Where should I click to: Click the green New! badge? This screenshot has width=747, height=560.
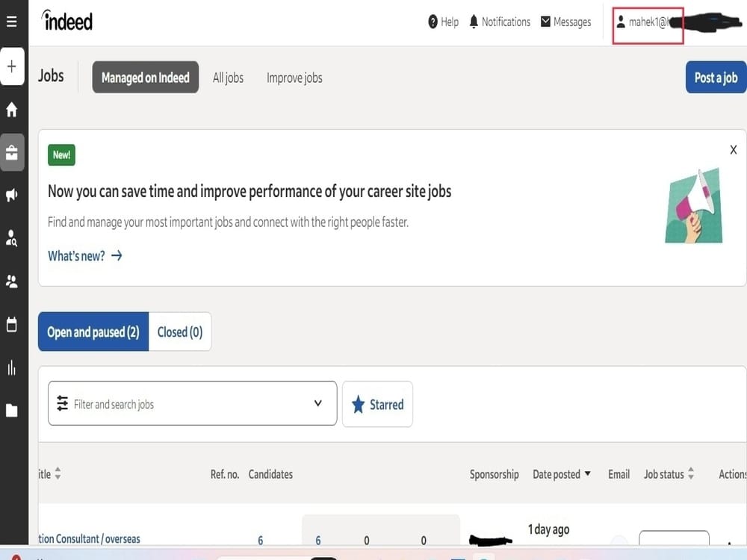pos(61,155)
